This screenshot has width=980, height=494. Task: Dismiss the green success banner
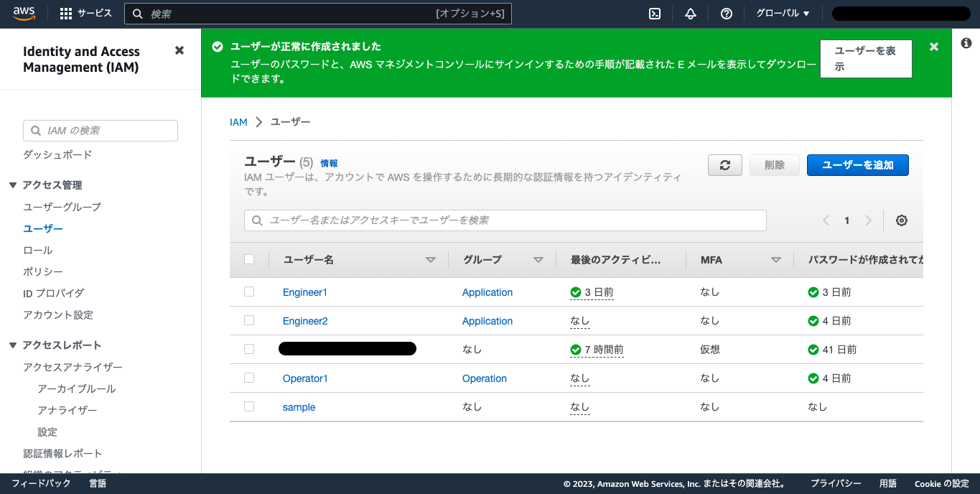coord(933,46)
